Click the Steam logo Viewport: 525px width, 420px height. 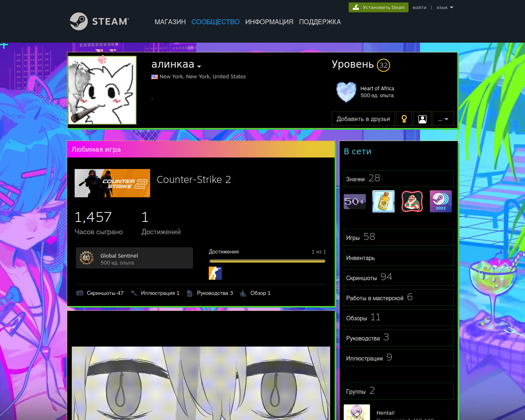coord(100,21)
